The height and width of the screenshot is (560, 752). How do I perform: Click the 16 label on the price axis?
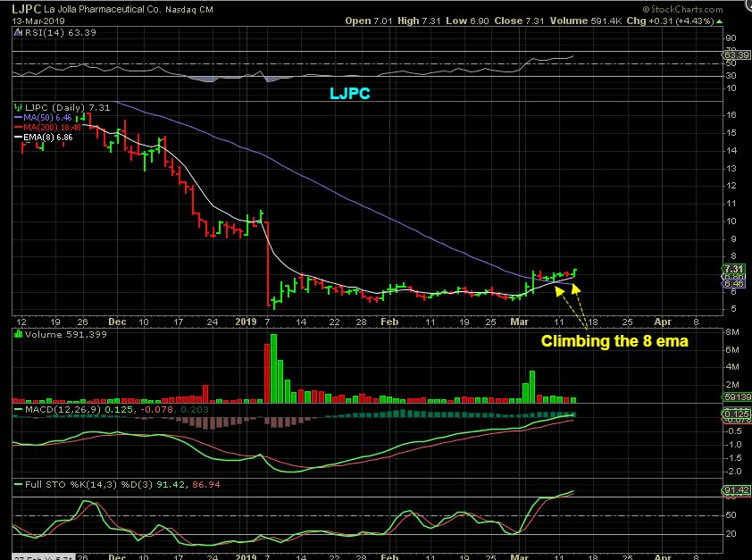pyautogui.click(x=731, y=114)
